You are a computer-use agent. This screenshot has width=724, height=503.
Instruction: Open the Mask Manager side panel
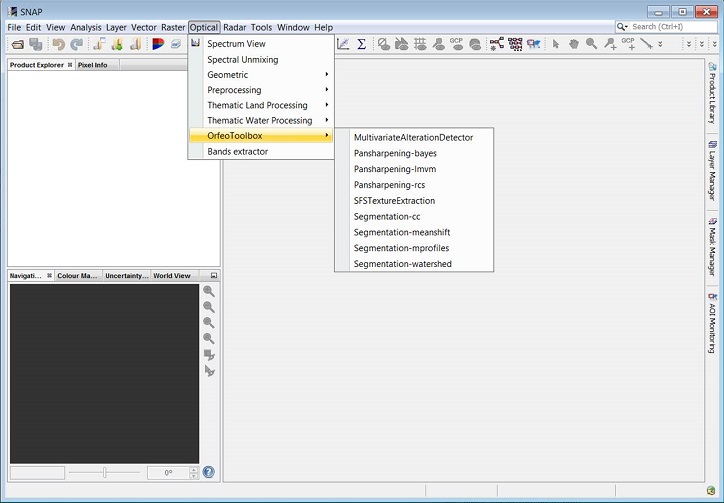(x=712, y=247)
